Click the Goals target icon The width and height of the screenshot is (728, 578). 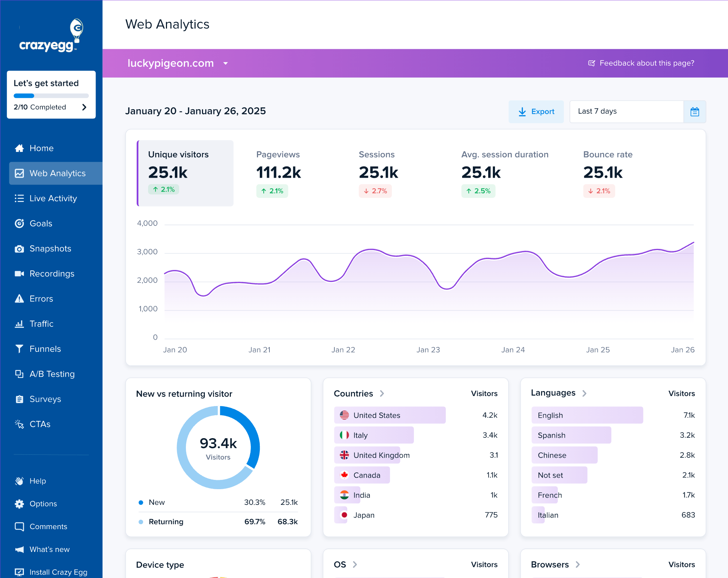click(19, 223)
